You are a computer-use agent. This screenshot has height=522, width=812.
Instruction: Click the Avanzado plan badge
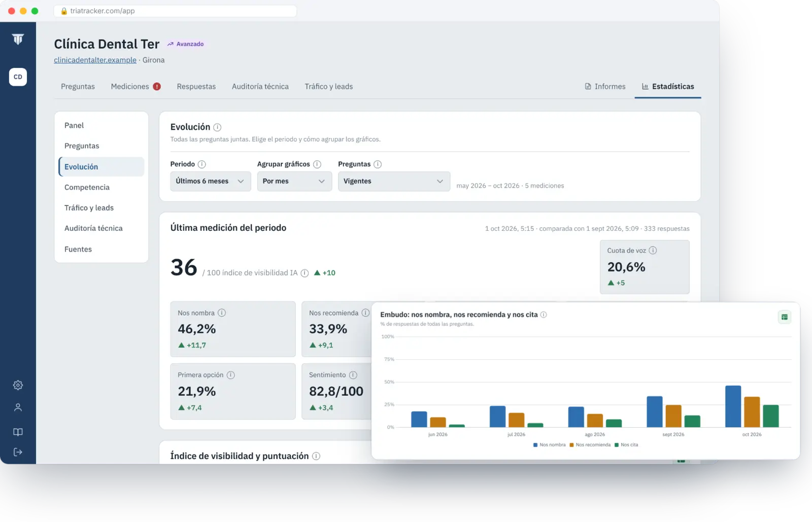coord(186,44)
